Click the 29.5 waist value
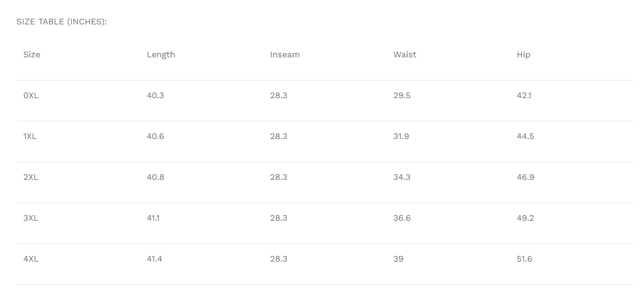644x307 pixels. tap(402, 95)
